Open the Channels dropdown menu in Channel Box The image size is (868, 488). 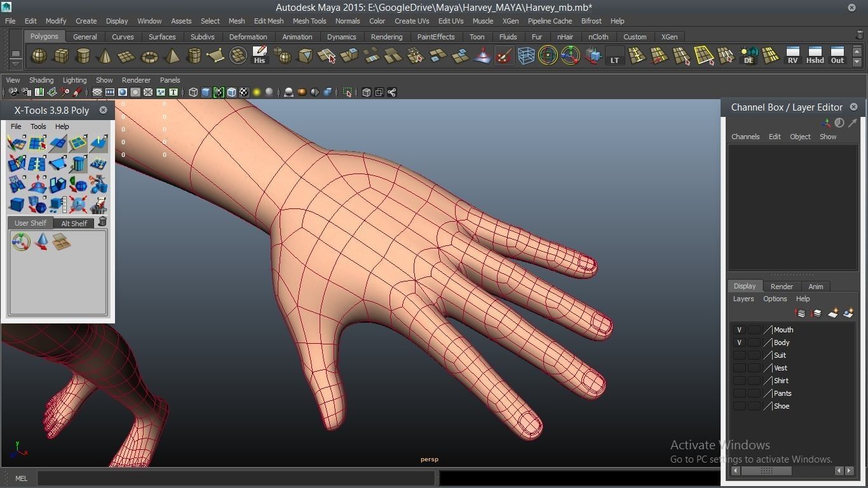(745, 137)
